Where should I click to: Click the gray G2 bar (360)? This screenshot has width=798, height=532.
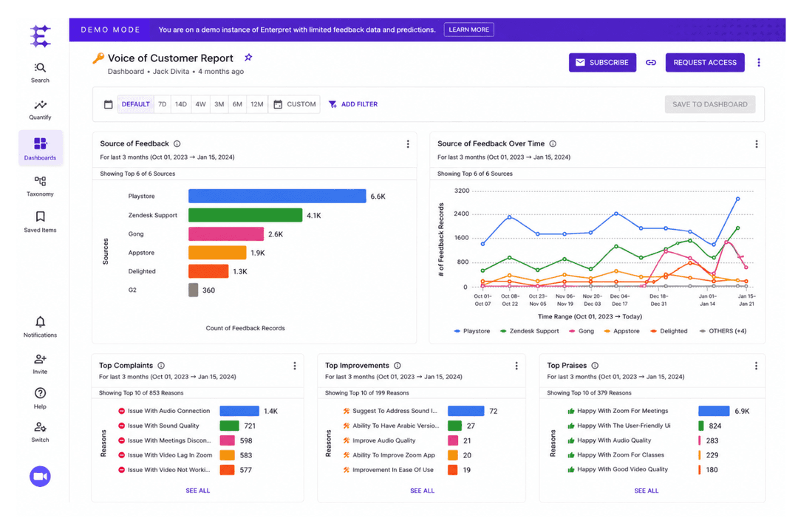point(193,290)
